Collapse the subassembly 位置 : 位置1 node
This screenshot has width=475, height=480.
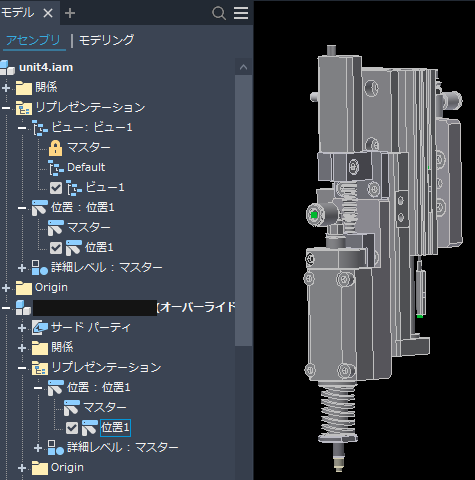point(38,388)
